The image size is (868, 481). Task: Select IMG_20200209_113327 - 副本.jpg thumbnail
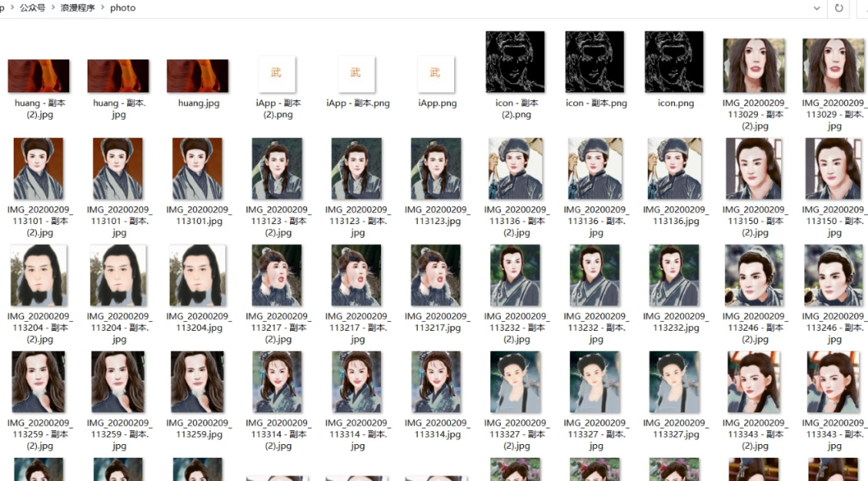595,381
